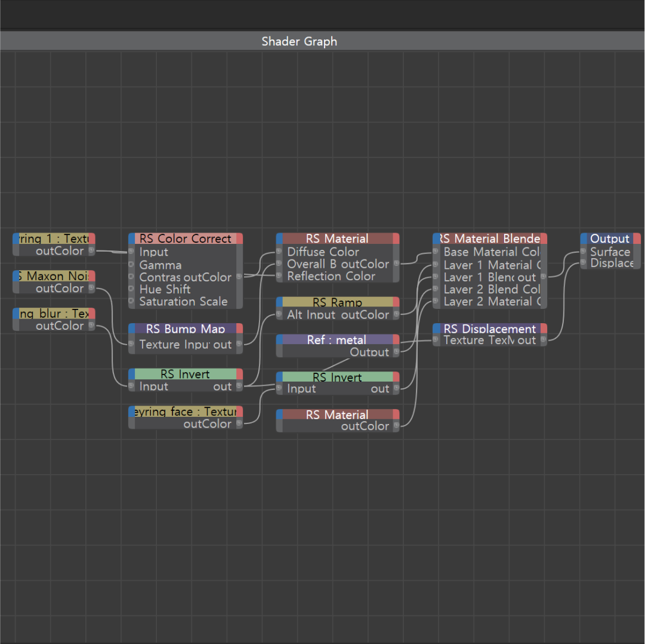The width and height of the screenshot is (645, 644).
Task: Click the Texture Input port on RS Bump Map
Action: [131, 344]
